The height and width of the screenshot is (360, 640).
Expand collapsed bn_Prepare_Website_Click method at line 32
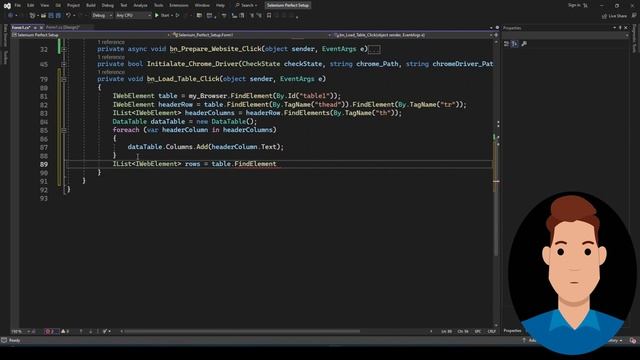tap(64, 49)
